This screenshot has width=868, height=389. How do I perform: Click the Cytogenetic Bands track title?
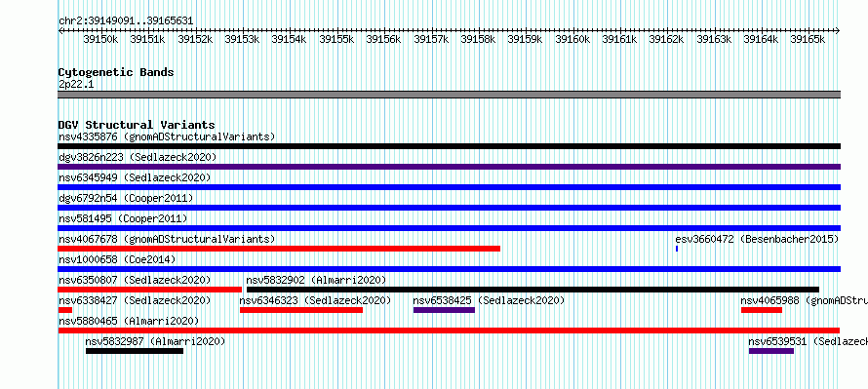(116, 72)
